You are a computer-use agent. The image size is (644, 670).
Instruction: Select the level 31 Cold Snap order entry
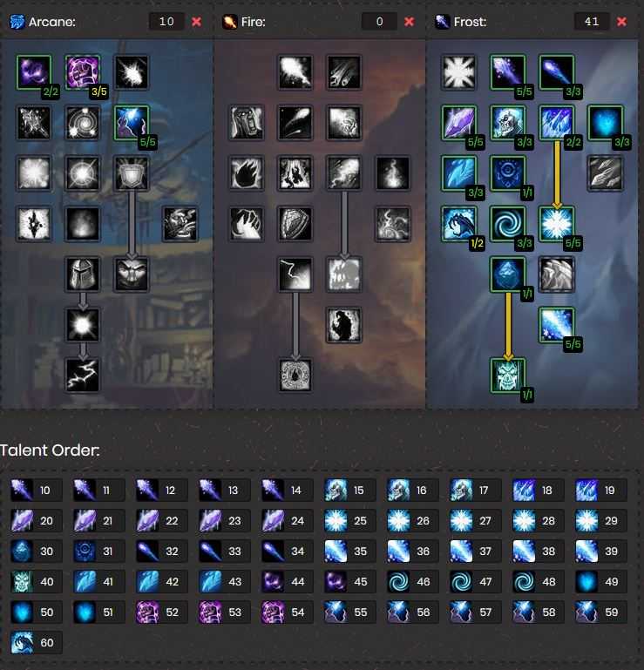pos(98,552)
